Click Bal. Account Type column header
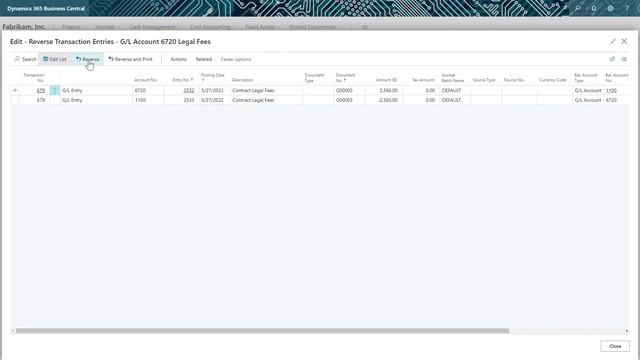 586,78
